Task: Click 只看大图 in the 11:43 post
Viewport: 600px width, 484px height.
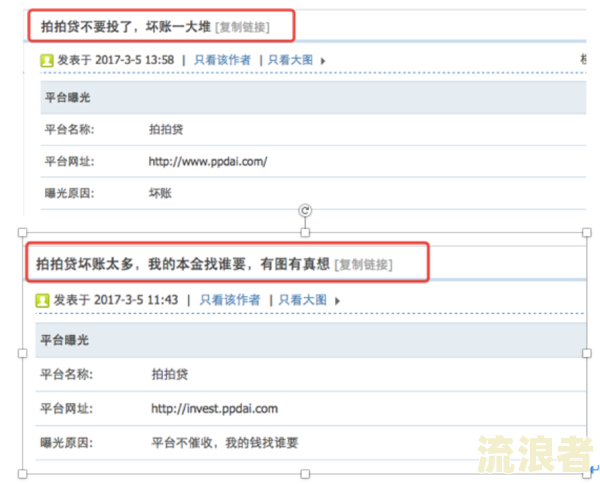Action: (x=302, y=300)
